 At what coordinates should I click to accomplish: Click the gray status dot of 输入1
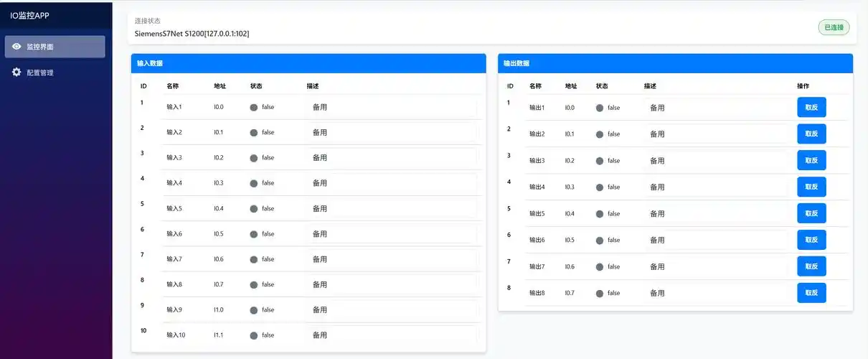click(254, 107)
